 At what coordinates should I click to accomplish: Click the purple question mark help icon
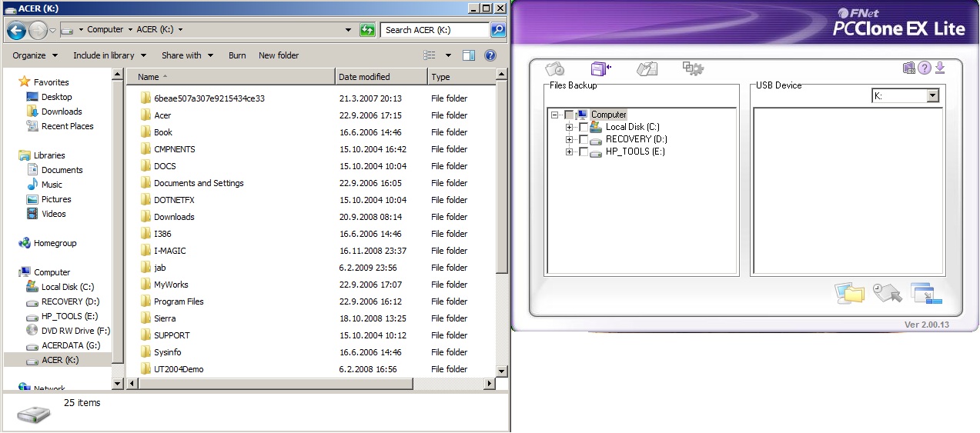925,68
